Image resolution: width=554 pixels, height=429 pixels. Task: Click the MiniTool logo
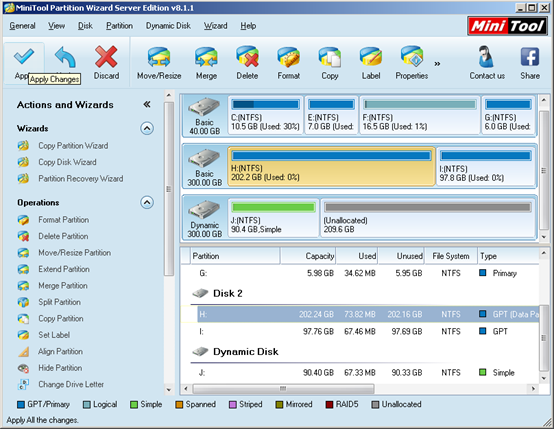coord(507,26)
